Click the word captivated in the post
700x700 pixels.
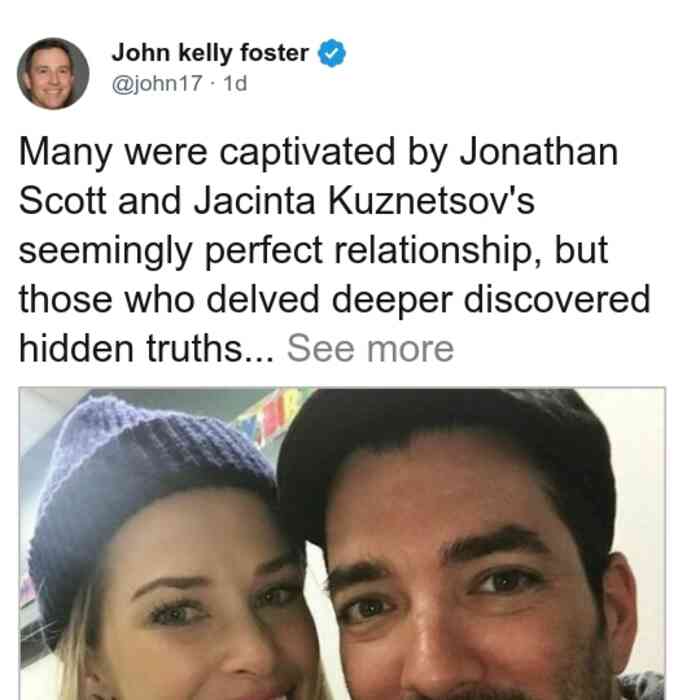(307, 153)
